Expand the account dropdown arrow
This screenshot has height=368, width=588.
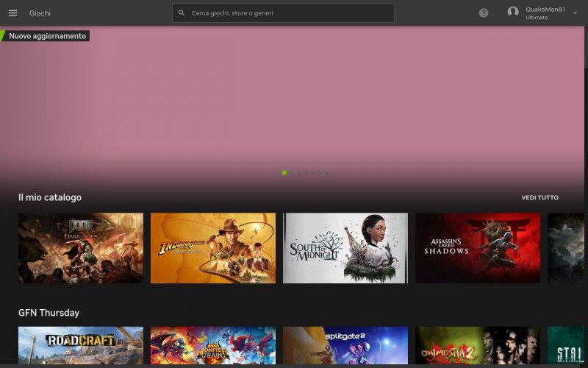tap(575, 13)
